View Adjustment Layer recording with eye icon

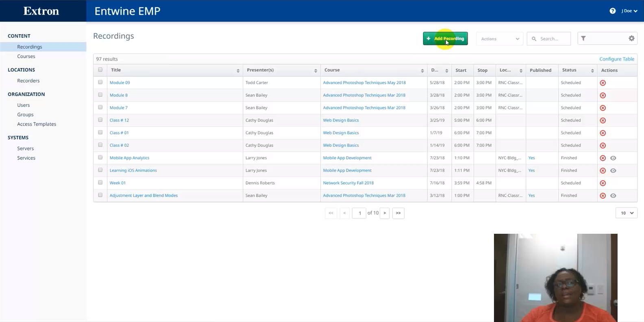[x=613, y=196]
